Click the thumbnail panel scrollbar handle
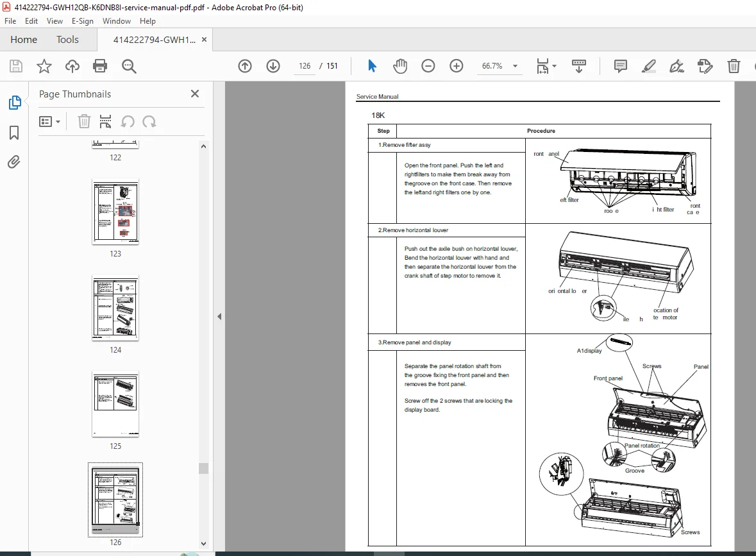Image resolution: width=756 pixels, height=556 pixels. point(203,468)
